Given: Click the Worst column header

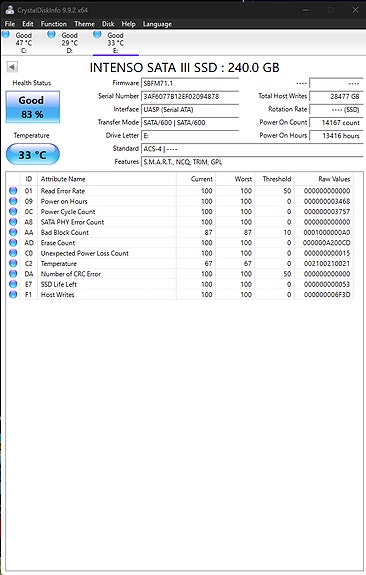Looking at the screenshot, I should 235,179.
